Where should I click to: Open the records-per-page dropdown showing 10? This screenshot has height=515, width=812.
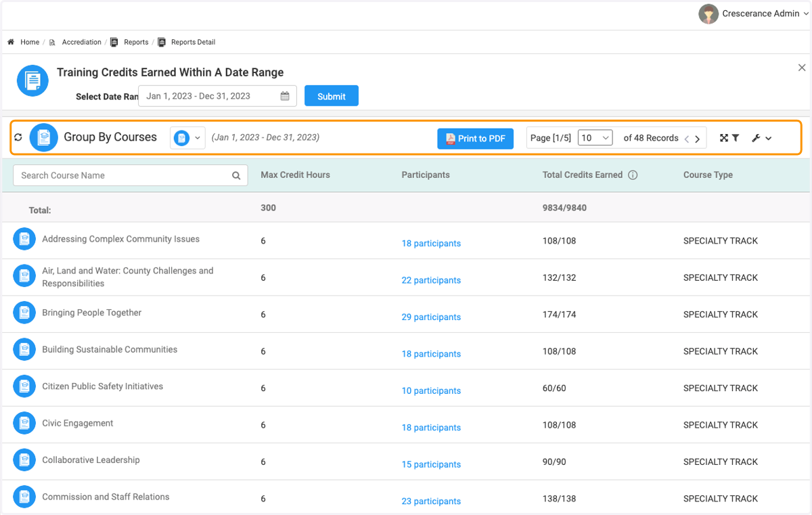pyautogui.click(x=595, y=138)
